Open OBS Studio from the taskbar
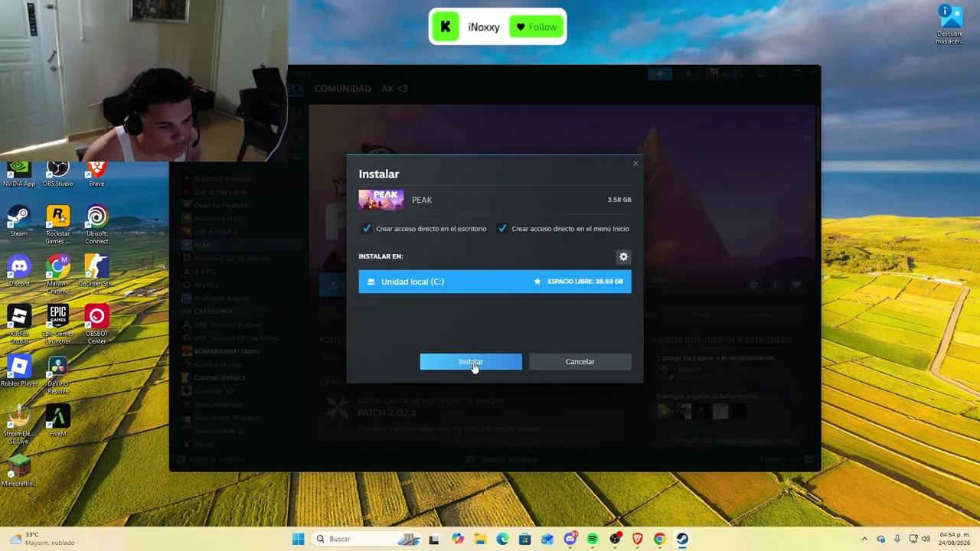The image size is (980, 551). (x=615, y=539)
